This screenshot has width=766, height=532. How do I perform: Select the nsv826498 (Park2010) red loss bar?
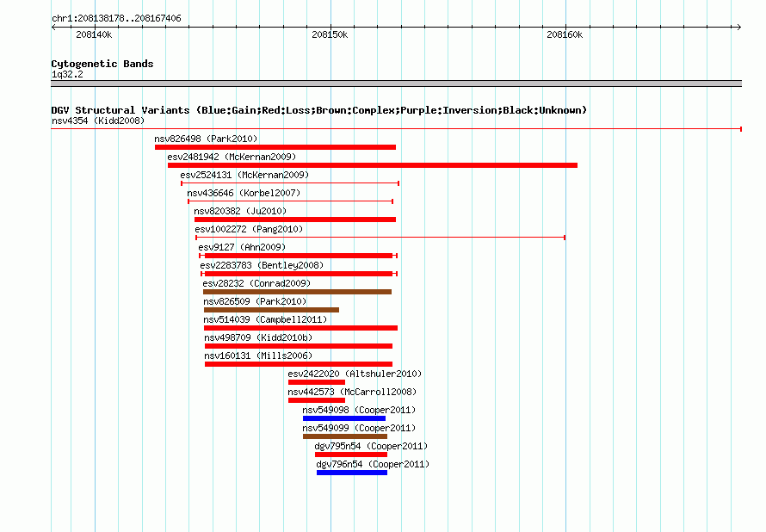tap(275, 147)
